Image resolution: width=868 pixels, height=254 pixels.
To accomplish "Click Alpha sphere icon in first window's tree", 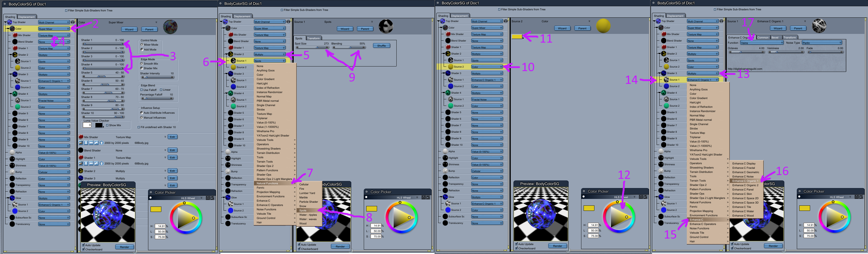I will (x=12, y=153).
